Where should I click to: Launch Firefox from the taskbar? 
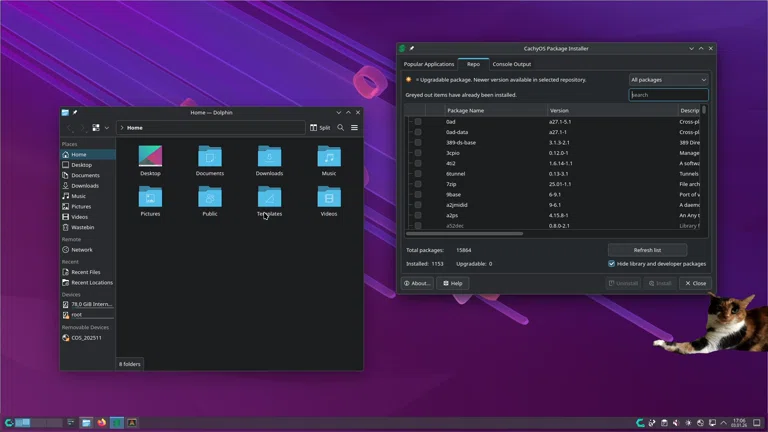(x=101, y=422)
